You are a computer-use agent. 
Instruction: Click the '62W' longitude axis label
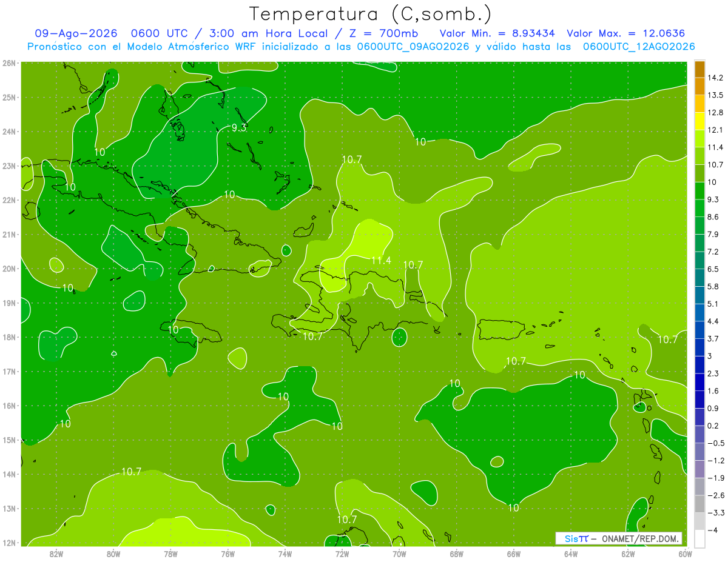(627, 553)
